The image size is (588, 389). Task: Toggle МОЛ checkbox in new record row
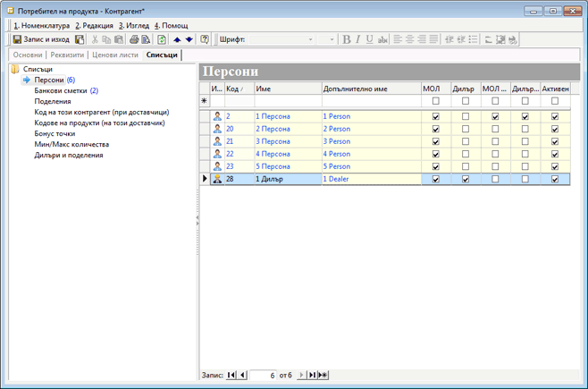click(436, 101)
